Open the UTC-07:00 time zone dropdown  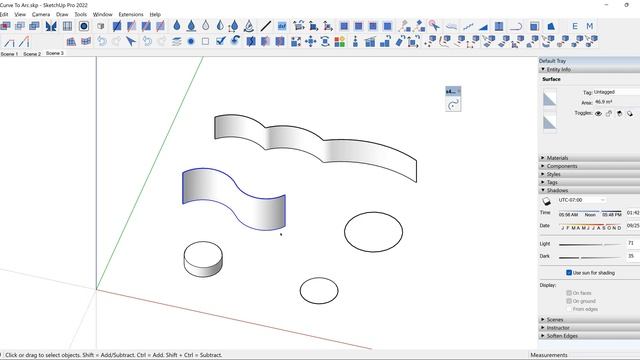(x=582, y=200)
